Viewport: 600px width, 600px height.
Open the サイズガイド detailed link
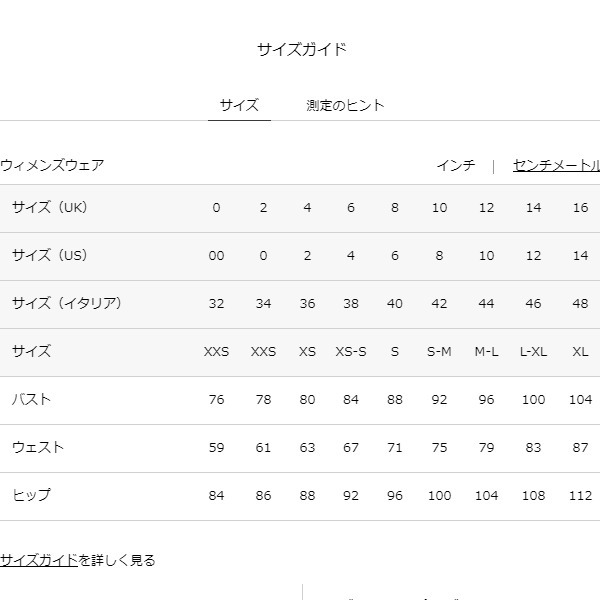39,560
